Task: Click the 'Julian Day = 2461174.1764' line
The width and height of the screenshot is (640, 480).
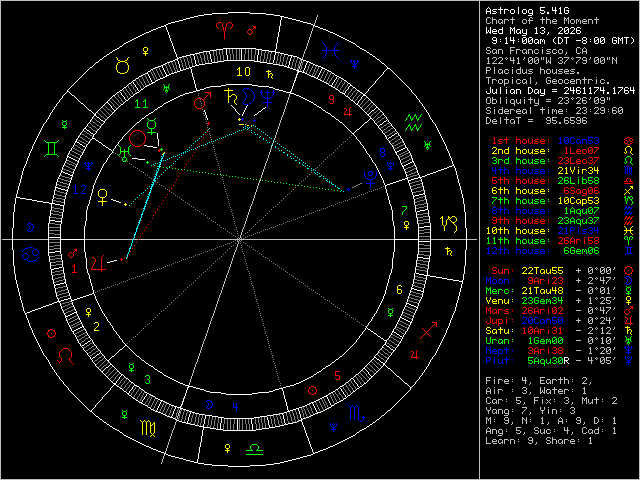Action: point(560,91)
